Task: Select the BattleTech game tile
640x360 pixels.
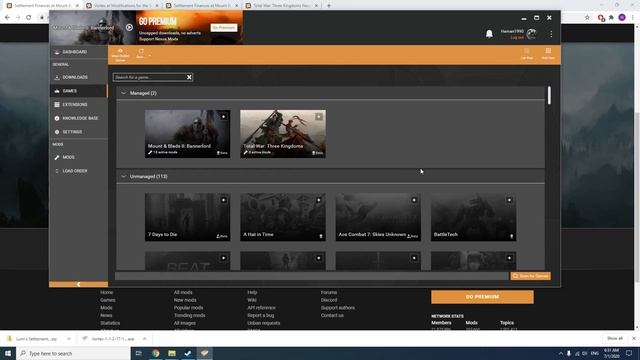Action: [473, 217]
